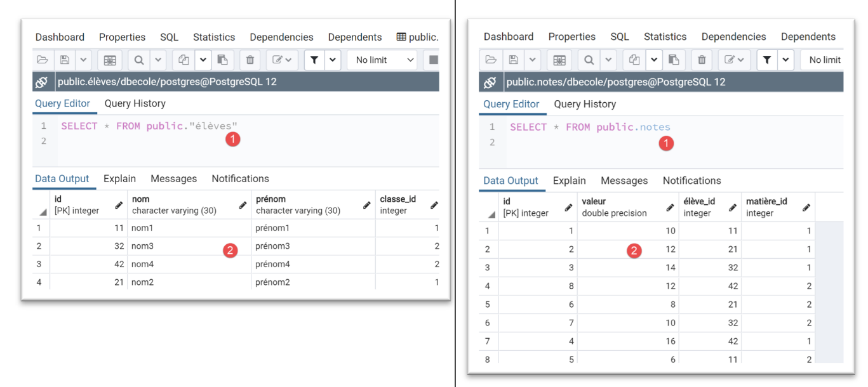This screenshot has width=868, height=387.
Task: Click the connection status icon beside public.élèves title
Action: pyautogui.click(x=42, y=82)
